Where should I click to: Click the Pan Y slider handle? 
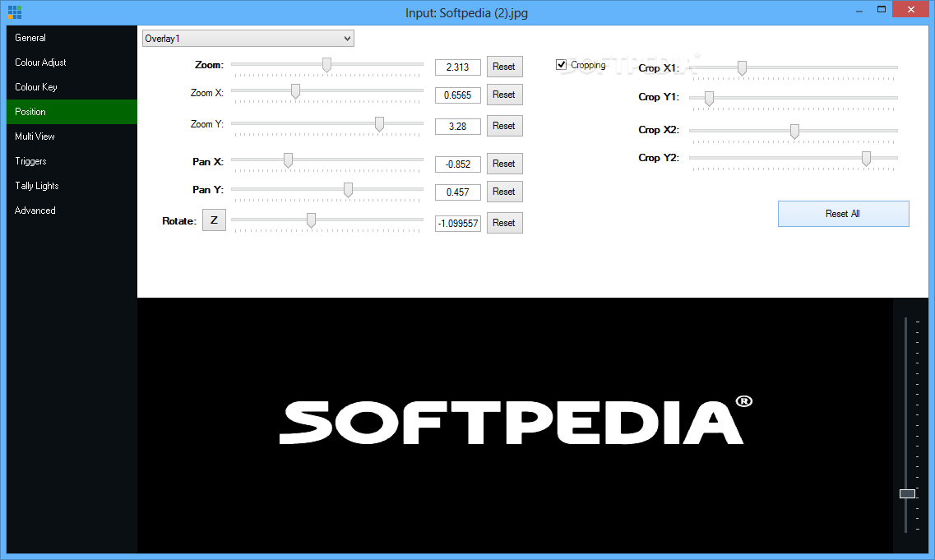point(348,190)
